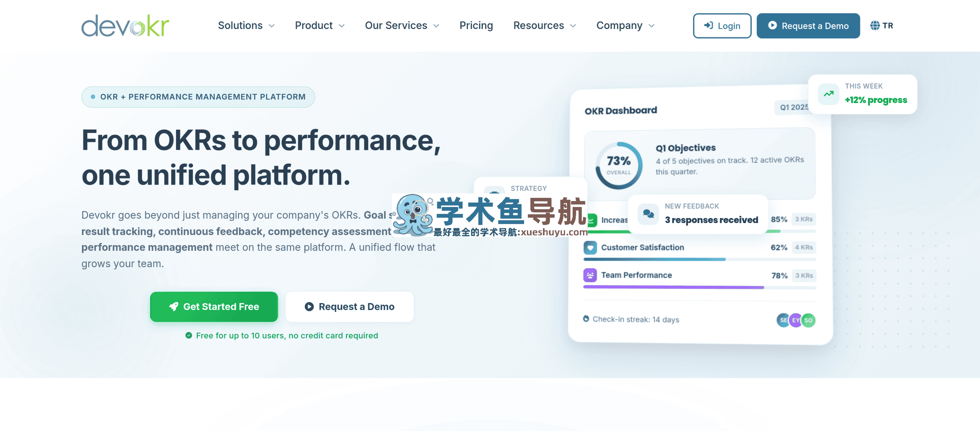
Task: Click the Team Performance progress bar
Action: click(x=699, y=287)
